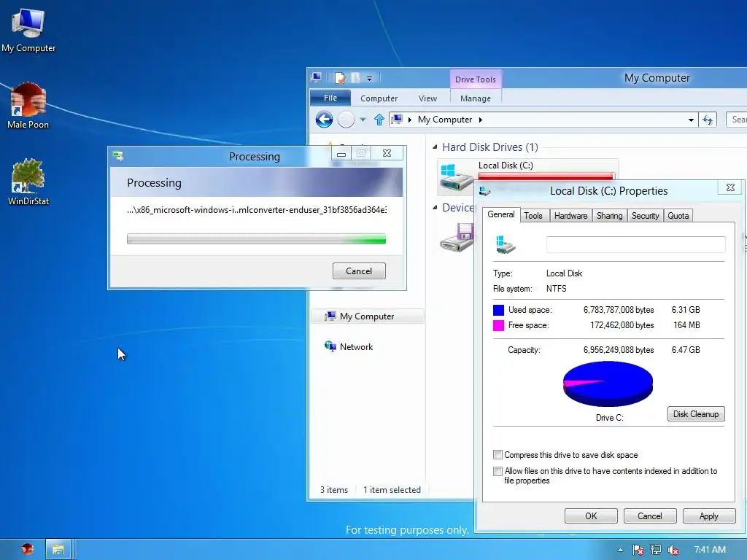The height and width of the screenshot is (560, 747).
Task: Click Explorer Back arrow button
Action: [324, 120]
